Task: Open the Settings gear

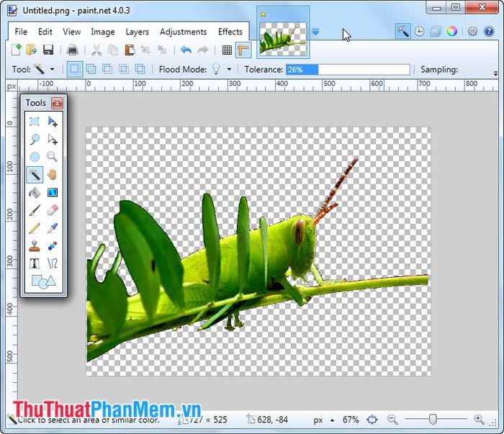Action: pos(472,32)
